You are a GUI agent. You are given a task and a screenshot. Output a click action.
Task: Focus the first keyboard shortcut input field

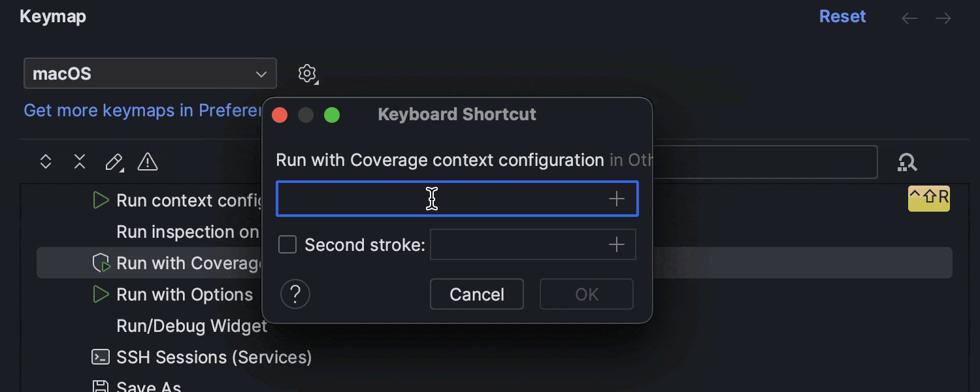tap(438, 199)
